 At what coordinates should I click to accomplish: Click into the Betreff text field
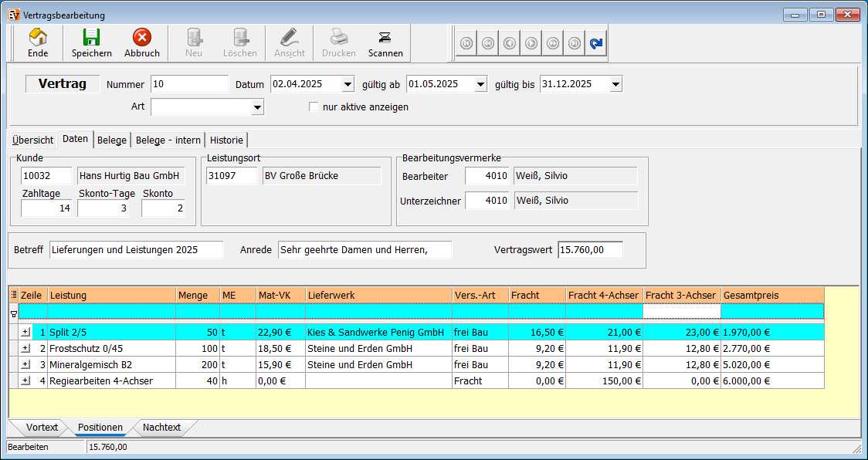point(136,250)
